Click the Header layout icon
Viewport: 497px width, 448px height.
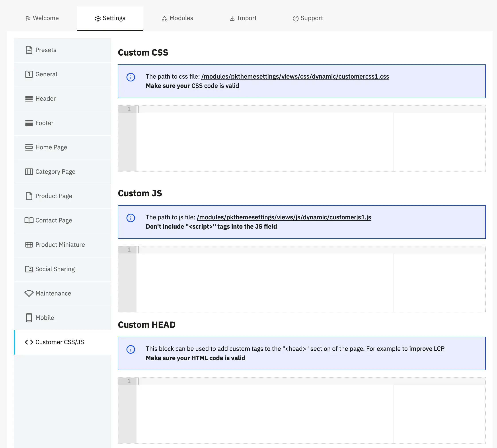[x=29, y=99]
